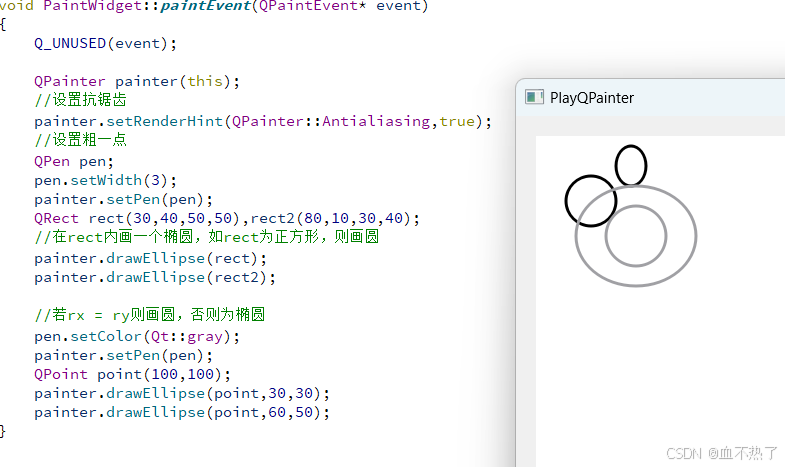Click the line "pen.setColor(Qt::gray);"
Image resolution: width=785 pixels, height=467 pixels.
pyautogui.click(x=137, y=336)
